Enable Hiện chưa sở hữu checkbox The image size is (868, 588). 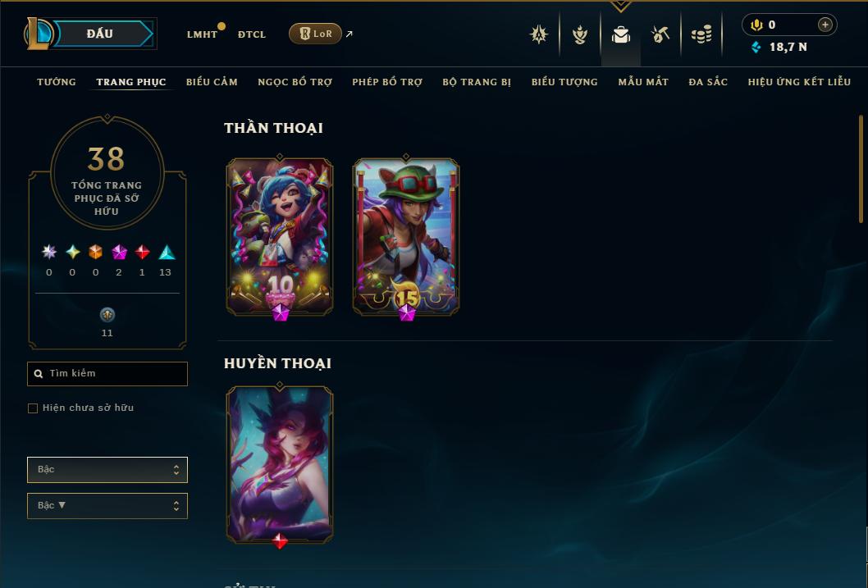33,408
